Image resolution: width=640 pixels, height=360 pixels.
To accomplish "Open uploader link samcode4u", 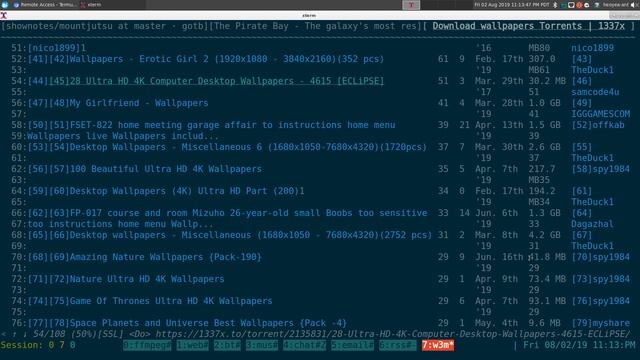I will click(x=595, y=92).
